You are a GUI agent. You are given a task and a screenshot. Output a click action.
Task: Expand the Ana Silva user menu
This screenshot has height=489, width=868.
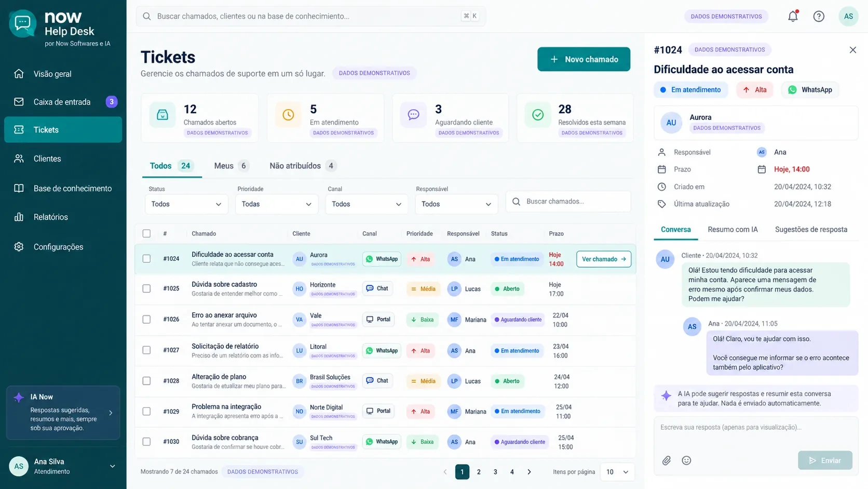coord(113,466)
